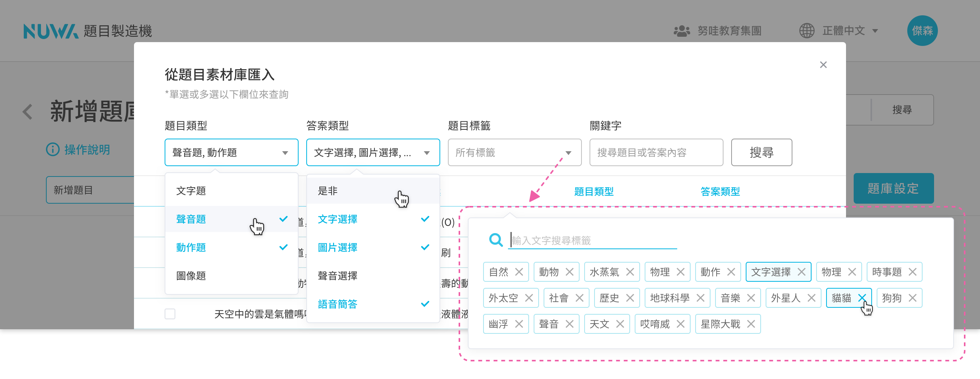Select the 是非 answer type option

click(x=373, y=191)
